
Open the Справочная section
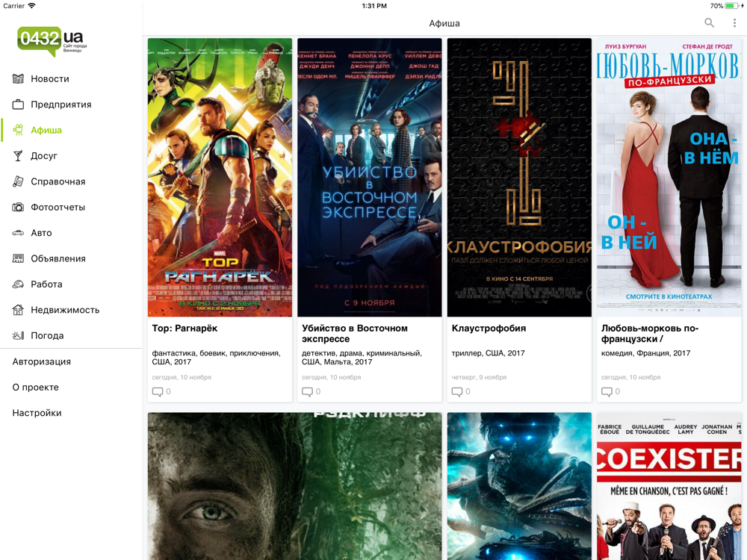click(72, 181)
